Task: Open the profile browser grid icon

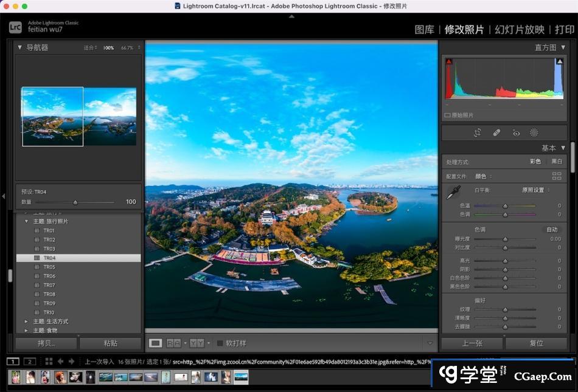Action: tap(556, 176)
